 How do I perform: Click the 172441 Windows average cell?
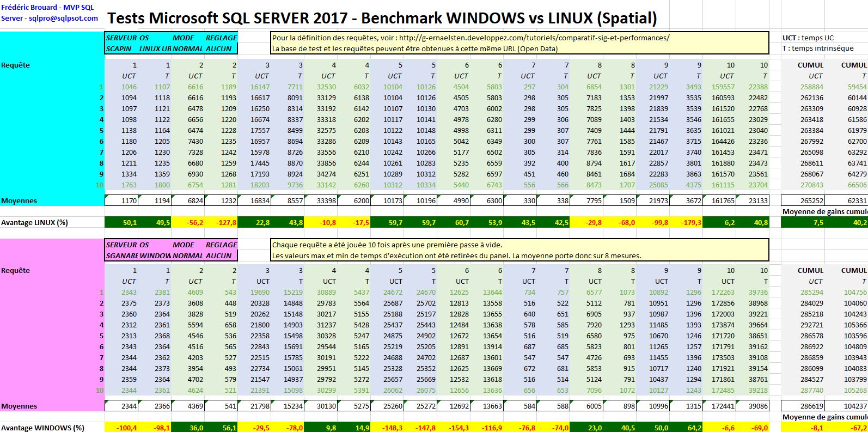click(x=723, y=406)
